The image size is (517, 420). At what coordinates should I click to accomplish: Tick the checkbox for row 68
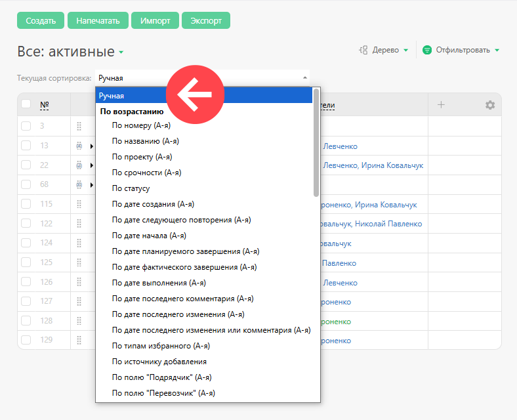pos(26,184)
